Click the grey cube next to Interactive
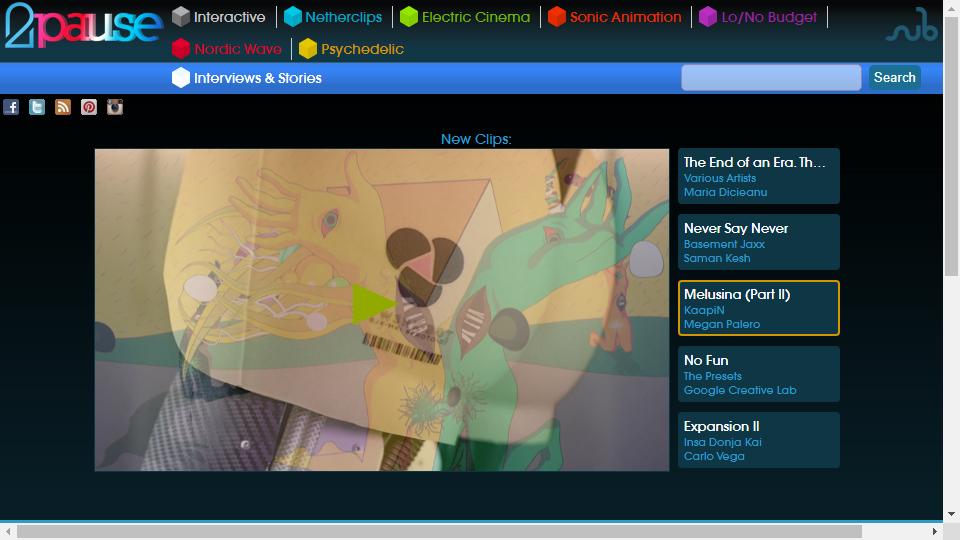 (181, 17)
